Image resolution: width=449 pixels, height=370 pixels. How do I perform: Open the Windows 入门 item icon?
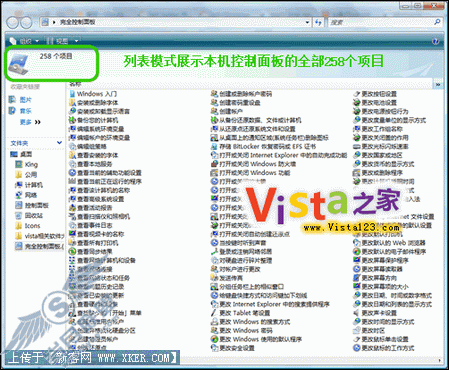pos(72,94)
